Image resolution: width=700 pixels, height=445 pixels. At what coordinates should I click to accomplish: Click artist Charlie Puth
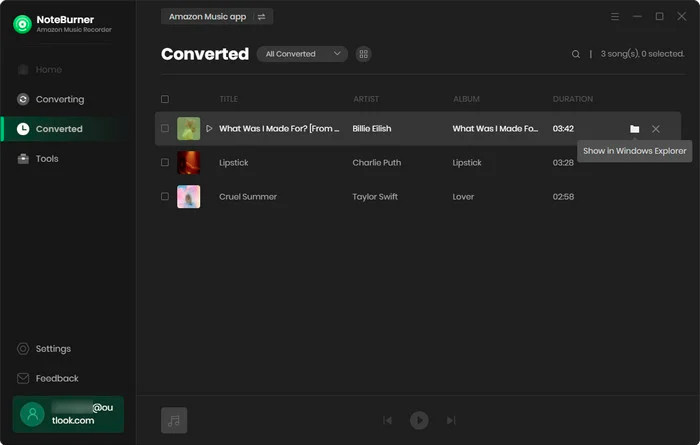click(x=377, y=162)
